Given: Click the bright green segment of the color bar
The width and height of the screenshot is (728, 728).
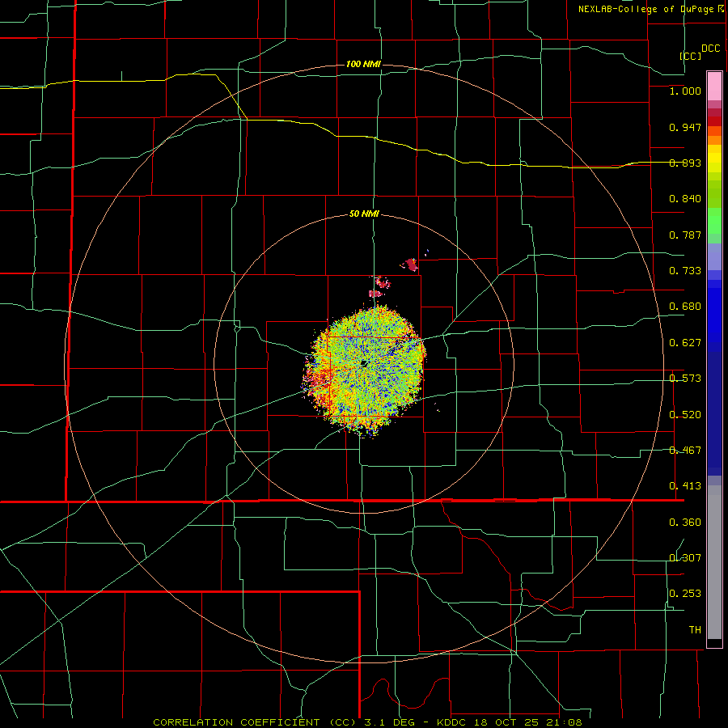Looking at the screenshot, I should pyautogui.click(x=714, y=221).
